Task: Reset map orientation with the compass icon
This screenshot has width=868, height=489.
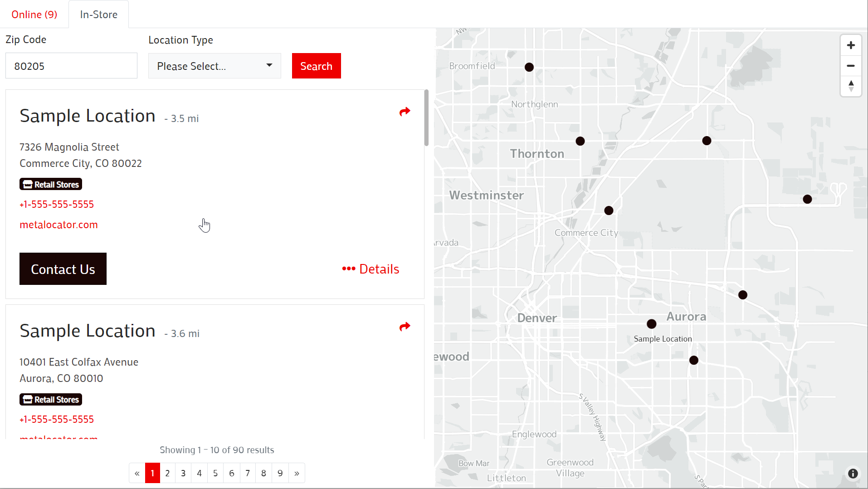Action: [851, 86]
